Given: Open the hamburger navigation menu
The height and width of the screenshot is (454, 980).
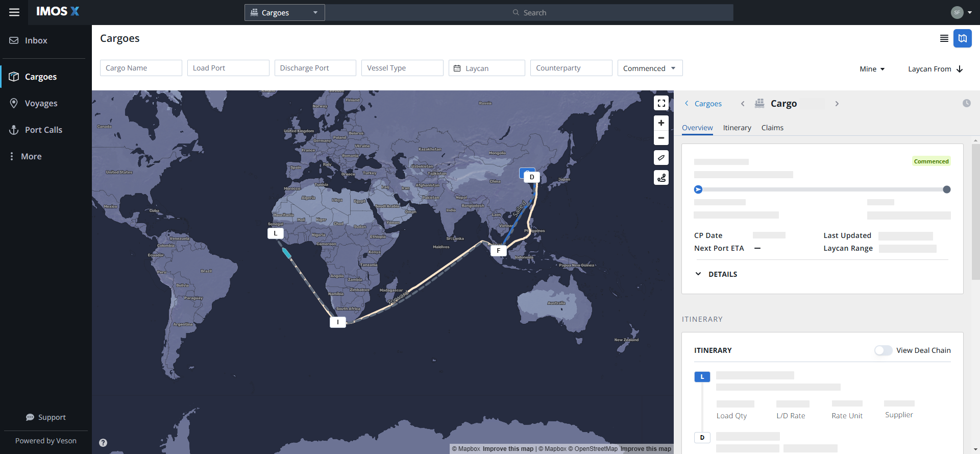Looking at the screenshot, I should 14,12.
